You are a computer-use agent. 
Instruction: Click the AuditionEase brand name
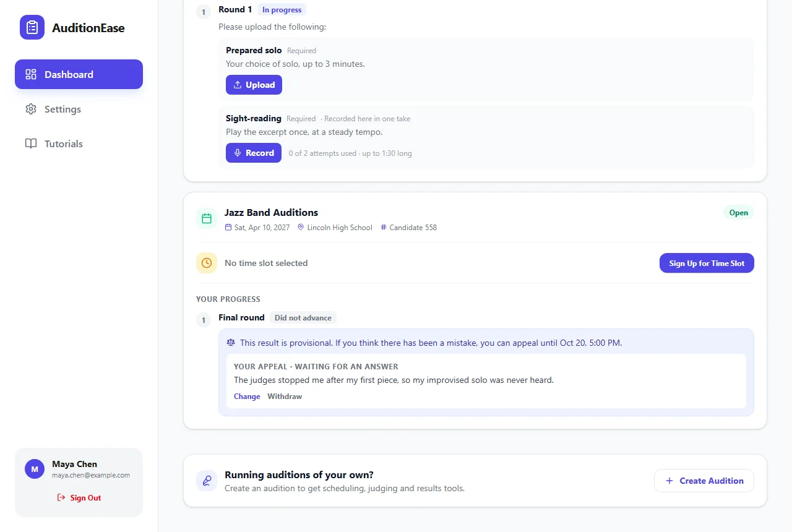pyautogui.click(x=88, y=28)
